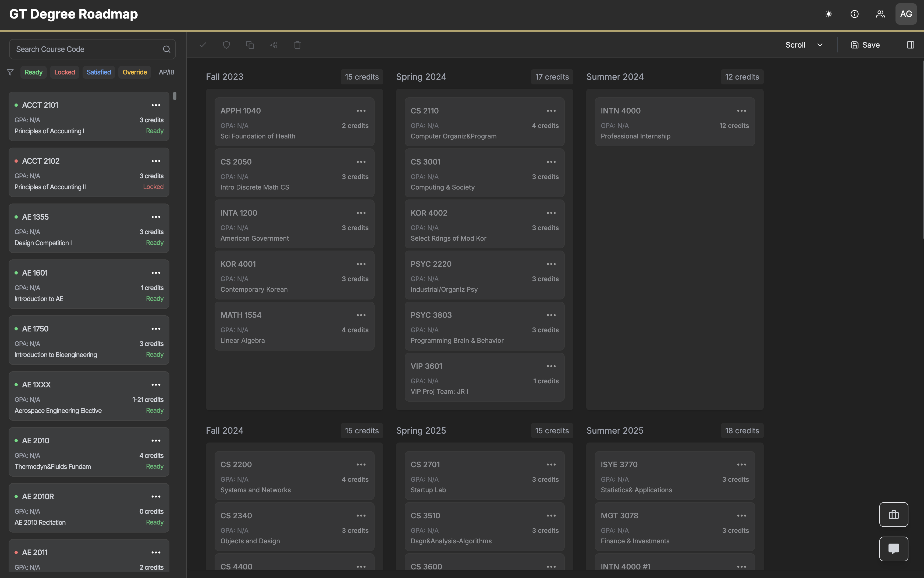
Task: Open the chat bubble feedback button
Action: [x=893, y=549]
